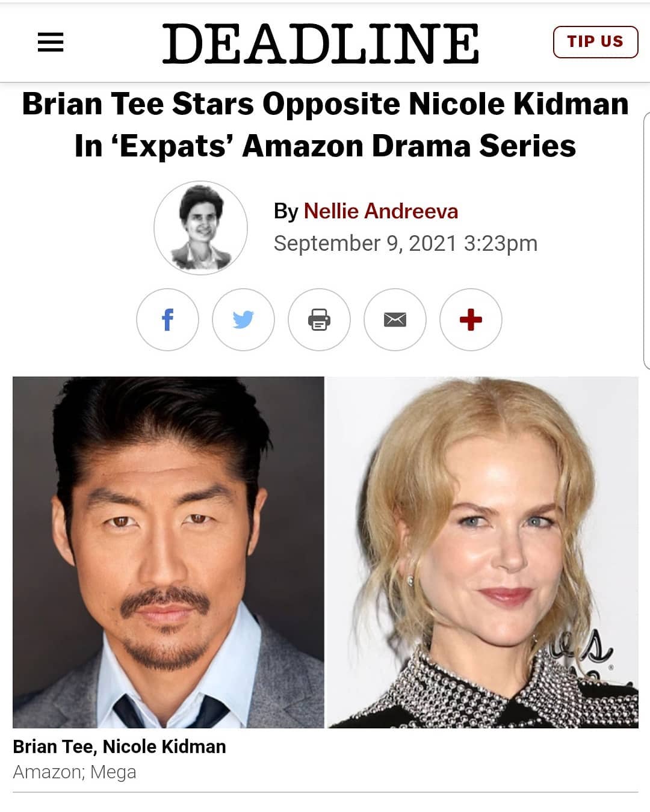Click Nellie Andreeva's author portrait
The width and height of the screenshot is (650, 812).
tap(200, 228)
